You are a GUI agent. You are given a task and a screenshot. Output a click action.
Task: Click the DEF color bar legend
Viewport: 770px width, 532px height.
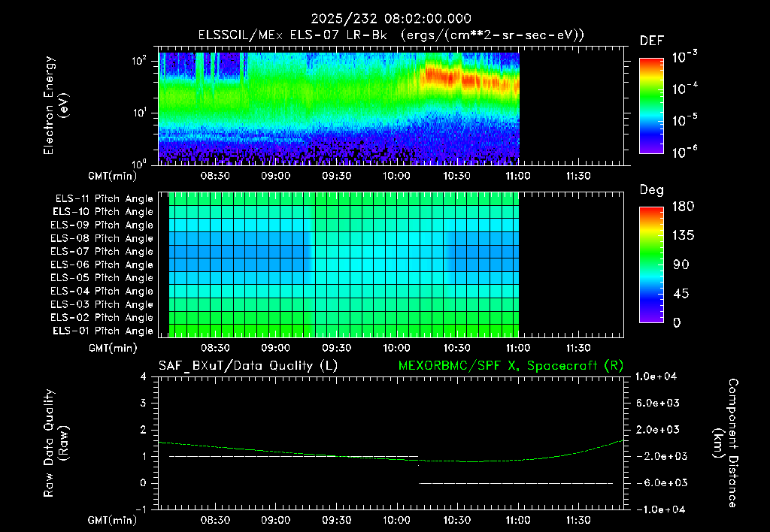[651, 106]
